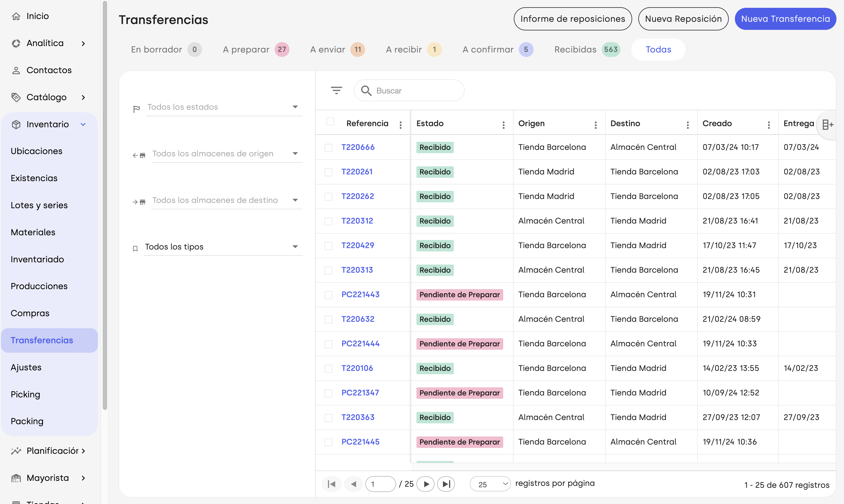Viewport: 844px width, 504px height.
Task: Expand the Mayorista submenu chevron
Action: coord(83,478)
